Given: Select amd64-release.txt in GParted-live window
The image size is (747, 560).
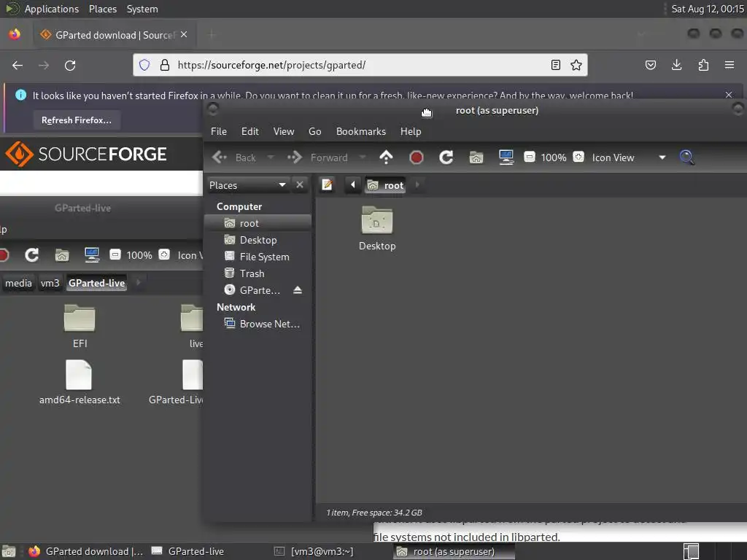Looking at the screenshot, I should tap(80, 383).
